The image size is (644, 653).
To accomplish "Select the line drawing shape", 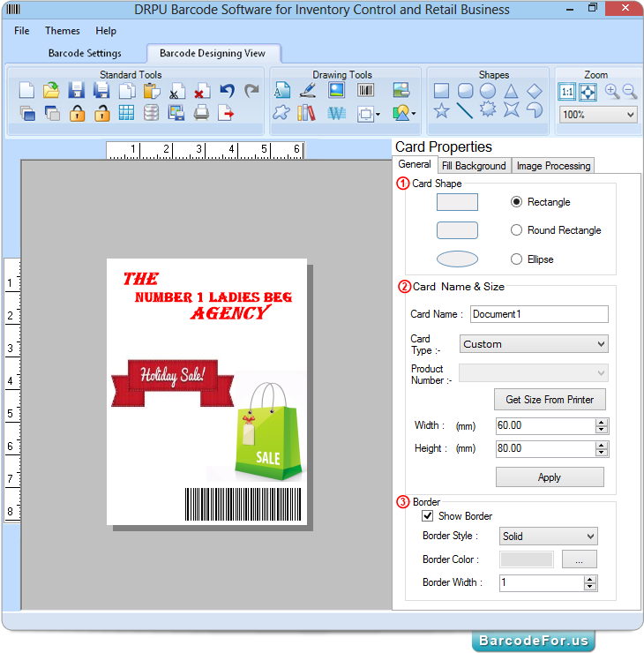I will 465,111.
